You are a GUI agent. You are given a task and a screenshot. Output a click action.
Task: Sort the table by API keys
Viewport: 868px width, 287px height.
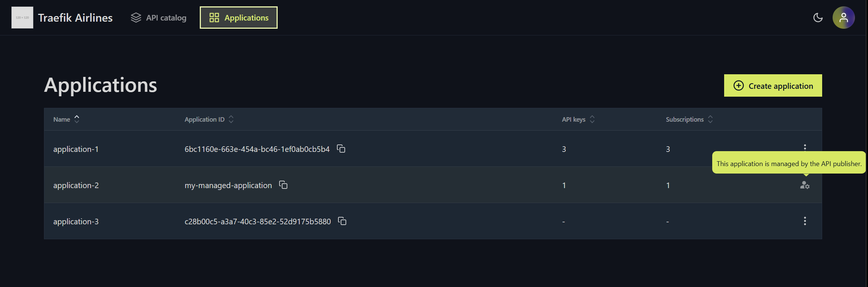tap(578, 119)
